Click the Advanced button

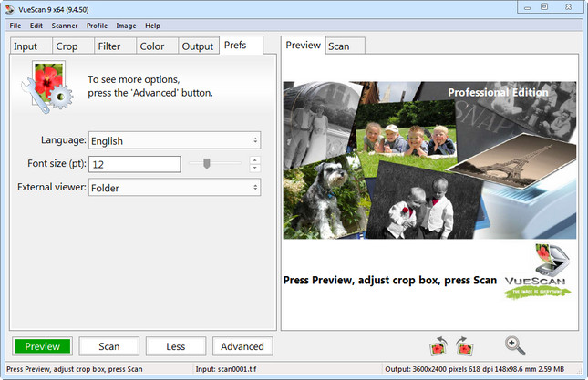tap(242, 346)
